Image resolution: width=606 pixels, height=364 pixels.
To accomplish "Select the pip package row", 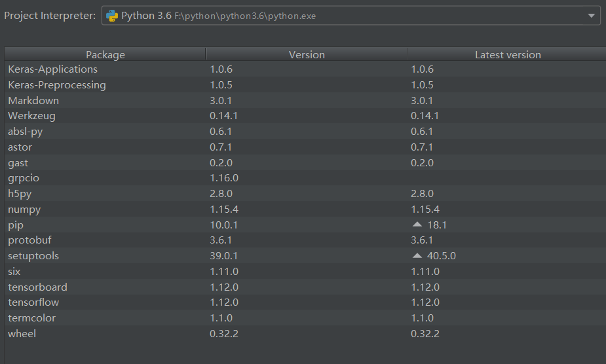I will tap(305, 225).
